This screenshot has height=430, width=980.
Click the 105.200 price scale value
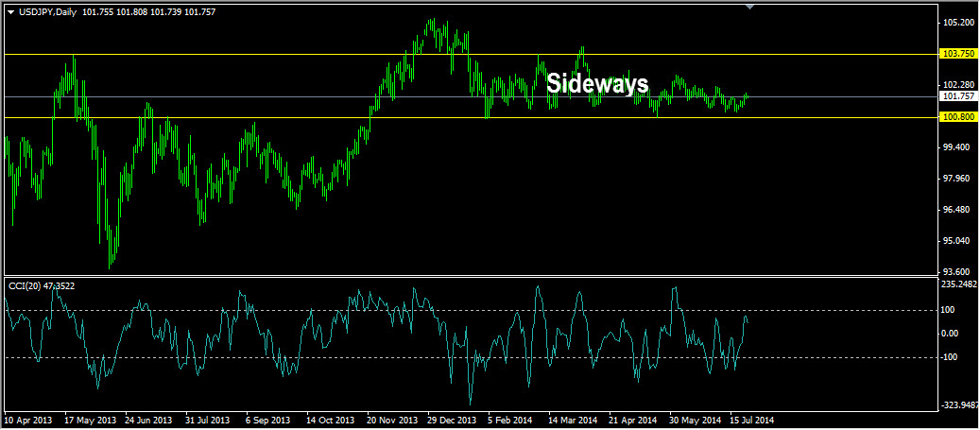click(x=959, y=23)
